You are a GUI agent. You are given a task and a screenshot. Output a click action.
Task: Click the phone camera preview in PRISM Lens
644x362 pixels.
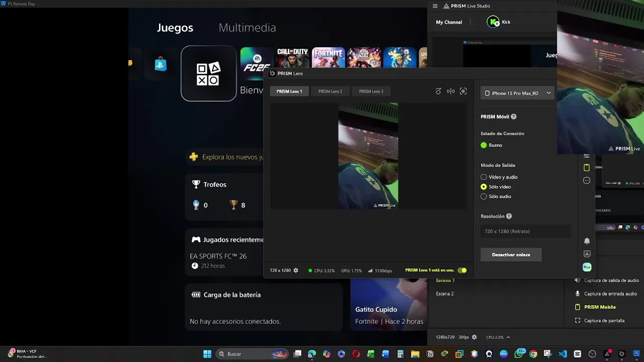point(368,156)
